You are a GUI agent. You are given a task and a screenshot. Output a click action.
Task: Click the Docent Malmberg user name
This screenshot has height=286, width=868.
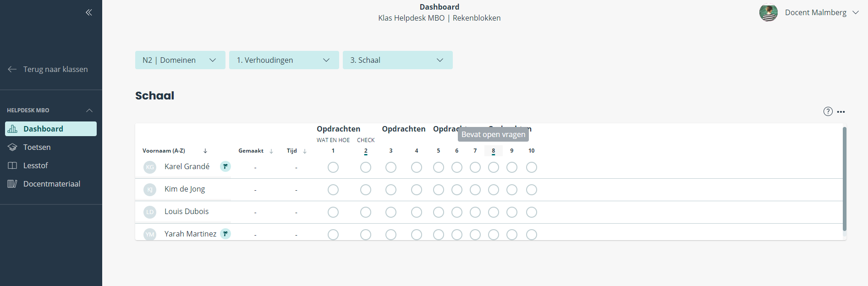point(816,12)
